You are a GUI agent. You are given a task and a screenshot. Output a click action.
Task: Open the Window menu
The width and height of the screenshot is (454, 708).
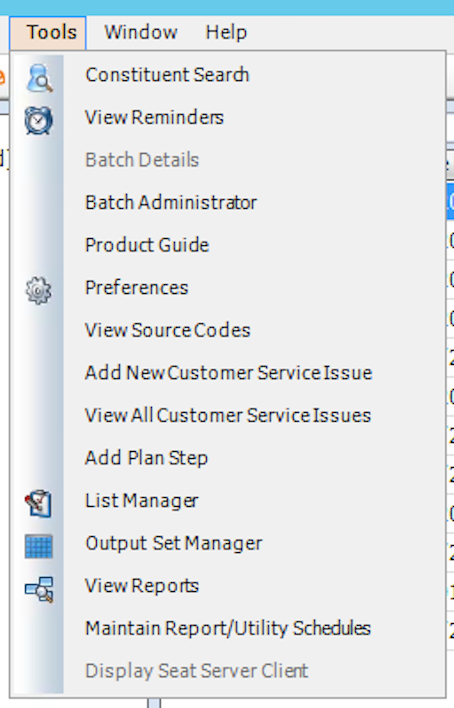click(140, 33)
